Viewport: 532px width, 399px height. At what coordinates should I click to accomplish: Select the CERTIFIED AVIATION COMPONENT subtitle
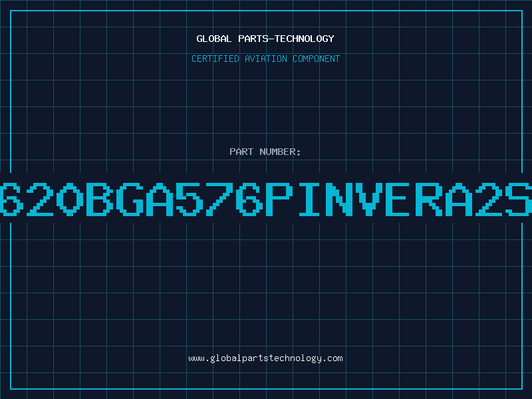click(x=265, y=59)
